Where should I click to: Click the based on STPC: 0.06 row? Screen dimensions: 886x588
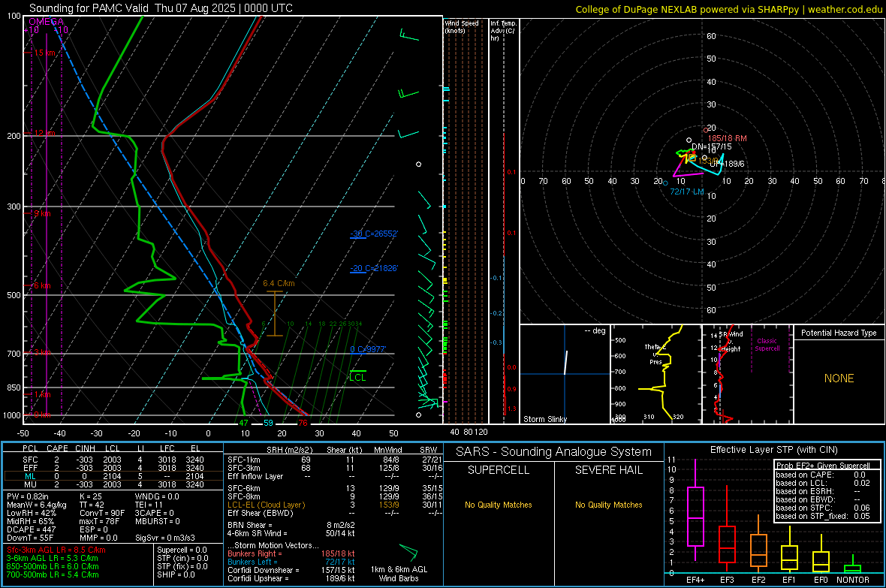(823, 508)
